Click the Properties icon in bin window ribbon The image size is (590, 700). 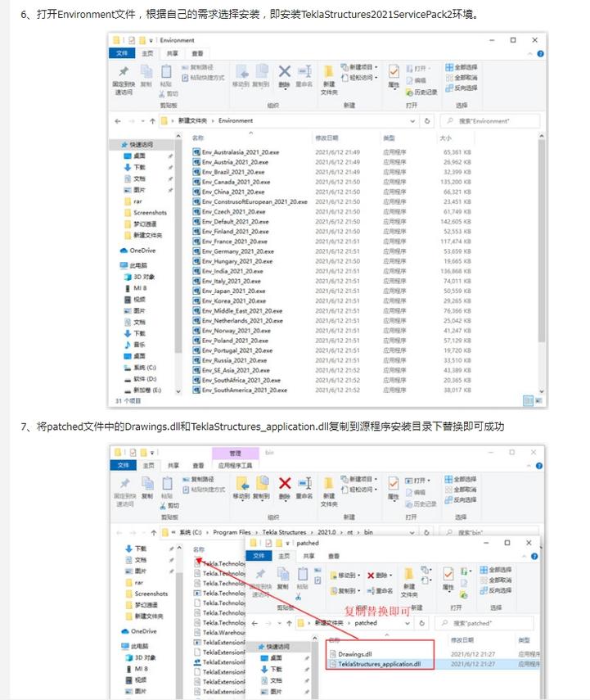coord(393,484)
